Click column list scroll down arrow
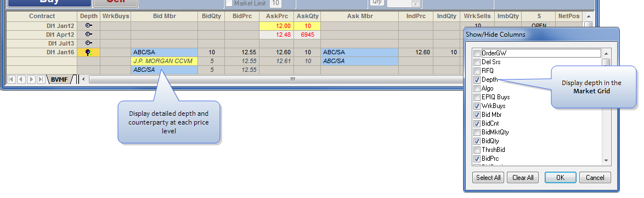Screen dimensions: 644x198 [606, 161]
